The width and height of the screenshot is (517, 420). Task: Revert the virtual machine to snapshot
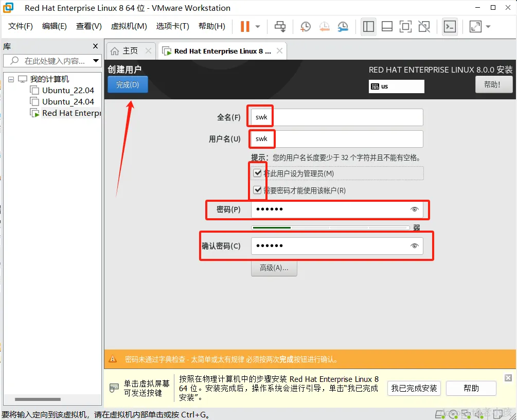click(x=325, y=26)
